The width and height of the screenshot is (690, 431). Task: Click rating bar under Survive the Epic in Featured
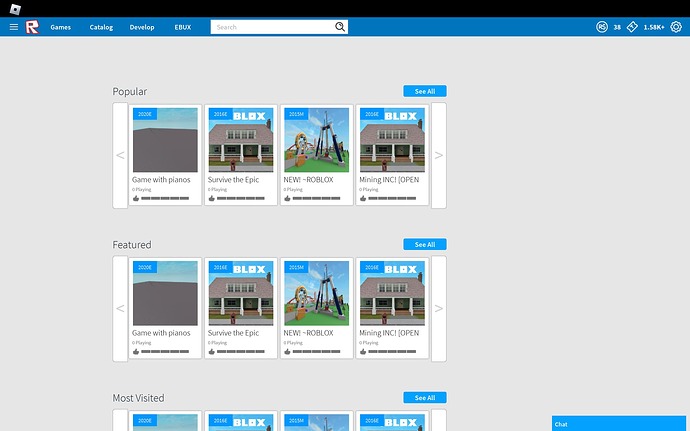pos(241,351)
